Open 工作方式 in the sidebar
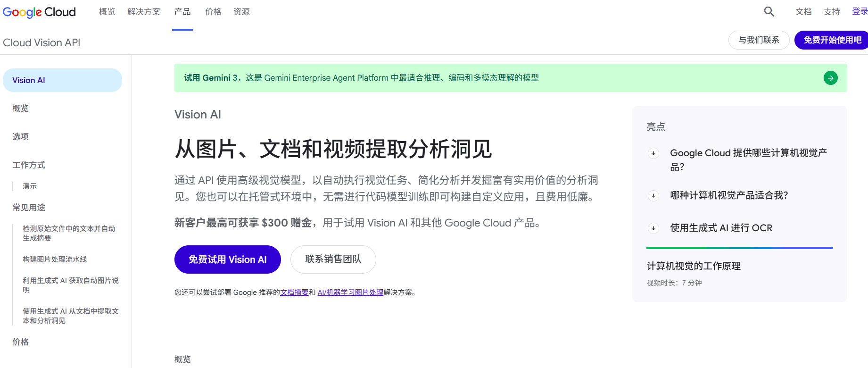 29,165
